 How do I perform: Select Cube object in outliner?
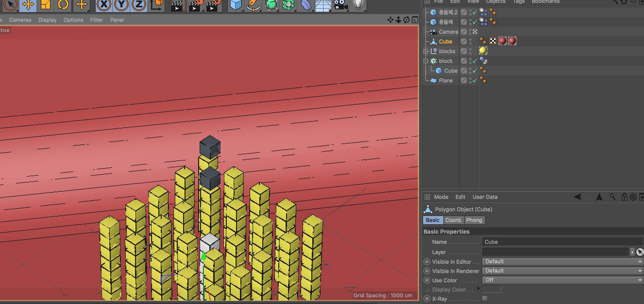[x=446, y=41]
